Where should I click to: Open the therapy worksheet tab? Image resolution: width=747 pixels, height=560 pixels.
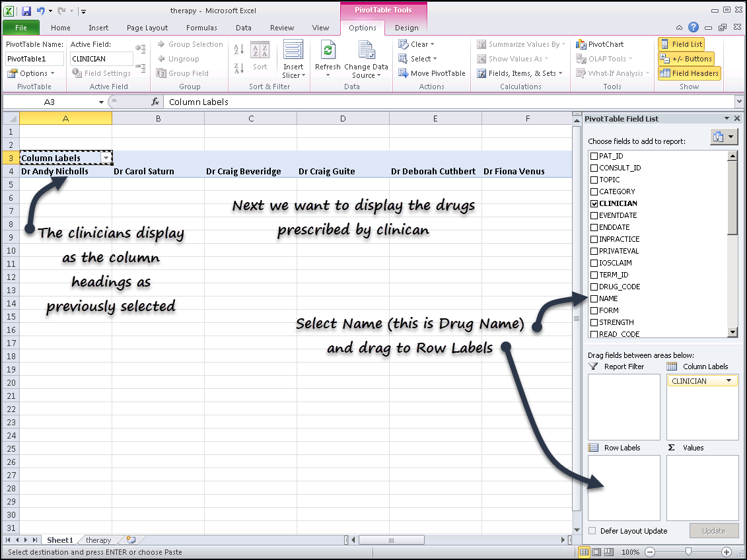[x=98, y=540]
